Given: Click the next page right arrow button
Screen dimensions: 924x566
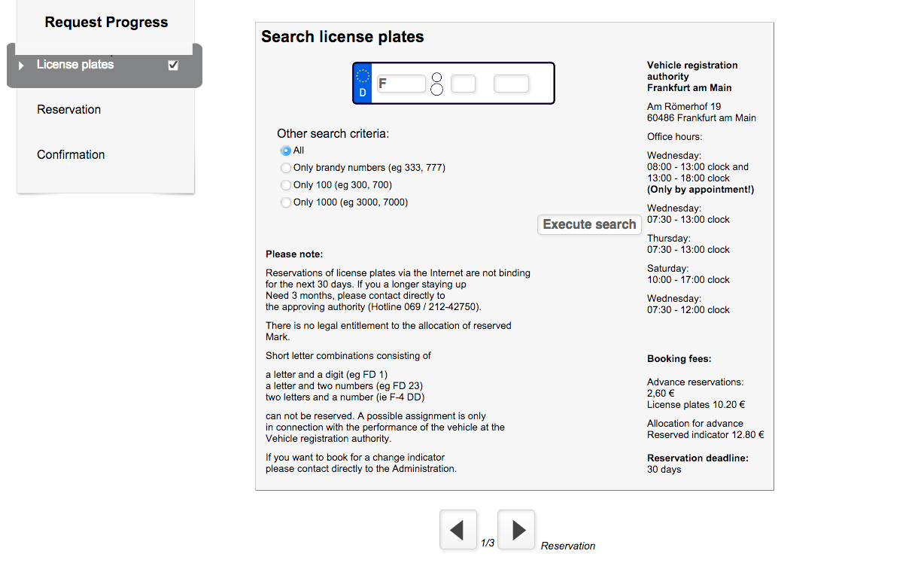Looking at the screenshot, I should tap(517, 530).
